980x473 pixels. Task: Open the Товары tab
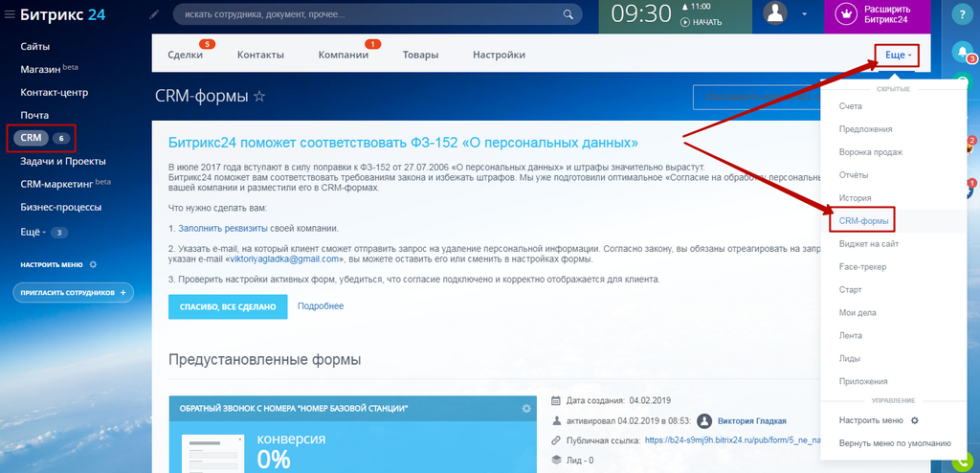pyautogui.click(x=421, y=56)
